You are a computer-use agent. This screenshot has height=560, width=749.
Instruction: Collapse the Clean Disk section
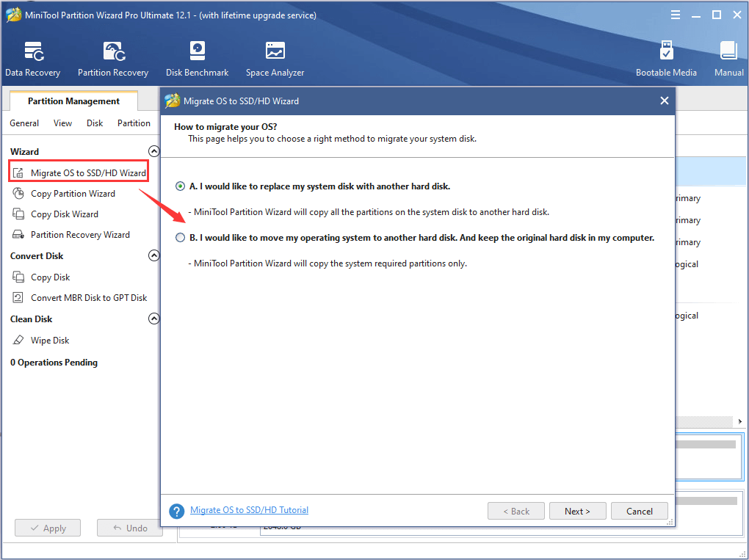[153, 319]
